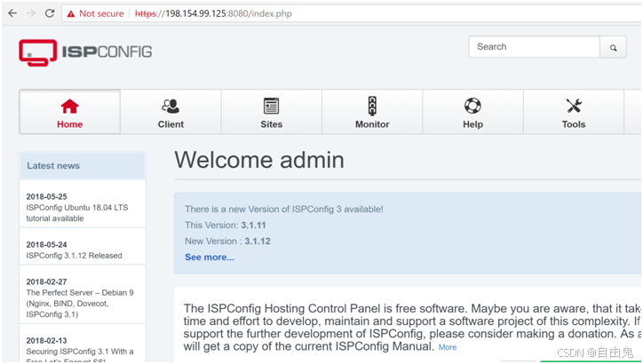Screen dimensions: 643x364
Task: Open the See more... update link
Action: [210, 257]
